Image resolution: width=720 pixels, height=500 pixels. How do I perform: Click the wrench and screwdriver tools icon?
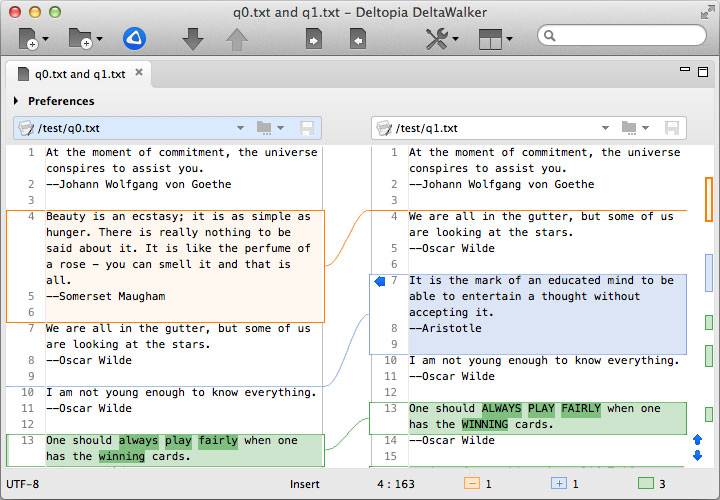[437, 39]
